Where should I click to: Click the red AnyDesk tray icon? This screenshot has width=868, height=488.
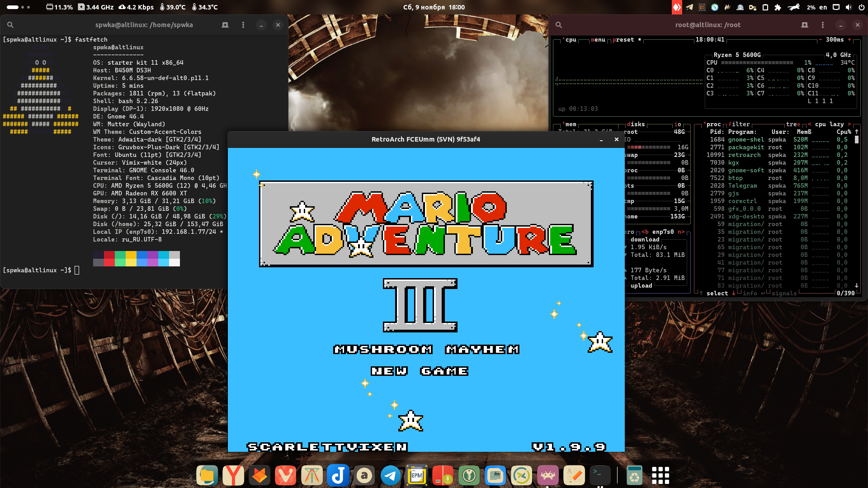(677, 7)
